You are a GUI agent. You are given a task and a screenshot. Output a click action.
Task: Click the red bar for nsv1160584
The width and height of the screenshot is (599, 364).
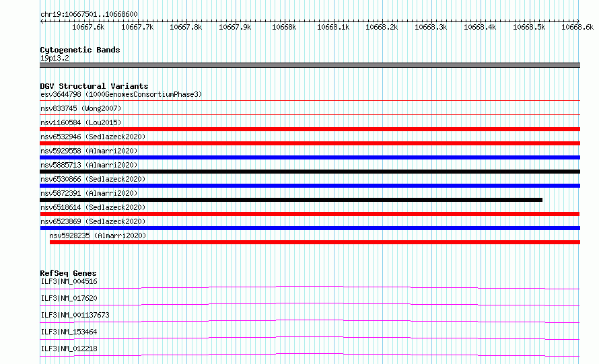[x=310, y=129]
